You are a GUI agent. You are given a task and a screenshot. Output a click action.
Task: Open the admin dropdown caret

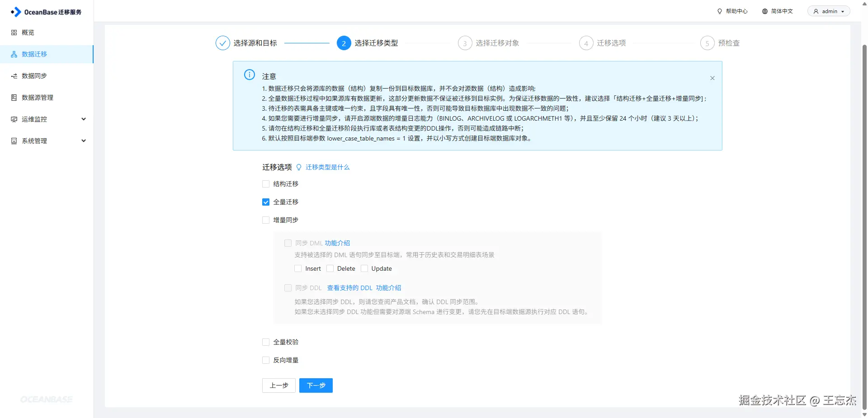click(x=843, y=12)
